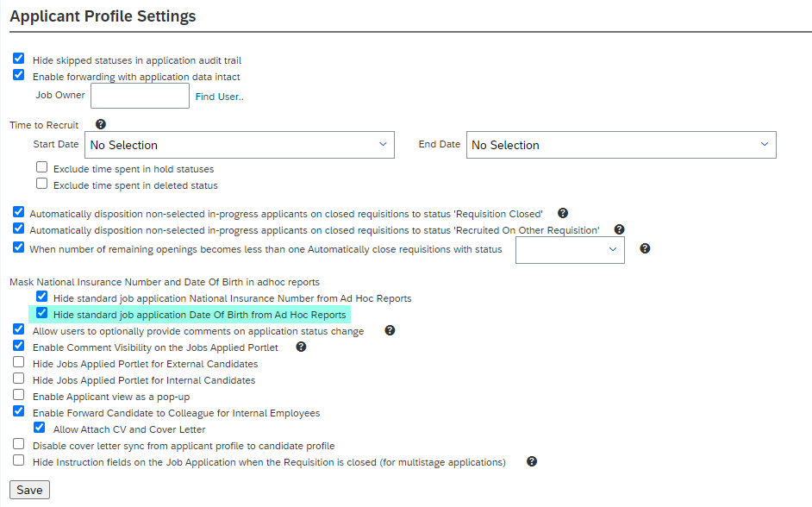The height and width of the screenshot is (507, 812).
Task: Click the 'Applicant Profile Settings' heading
Action: (103, 16)
